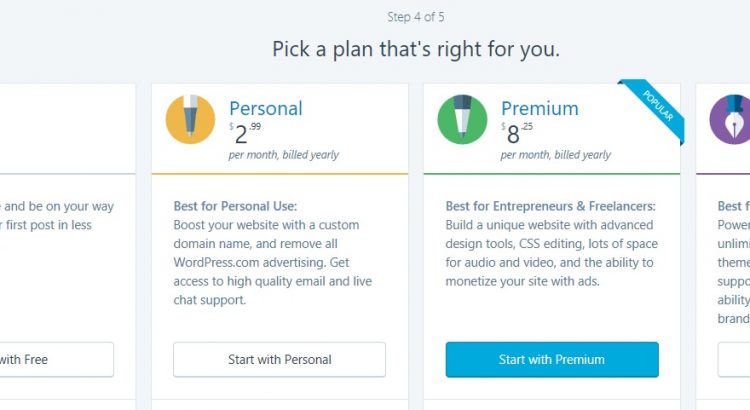Click the cut-off "Best f" description at right

[x=733, y=262]
